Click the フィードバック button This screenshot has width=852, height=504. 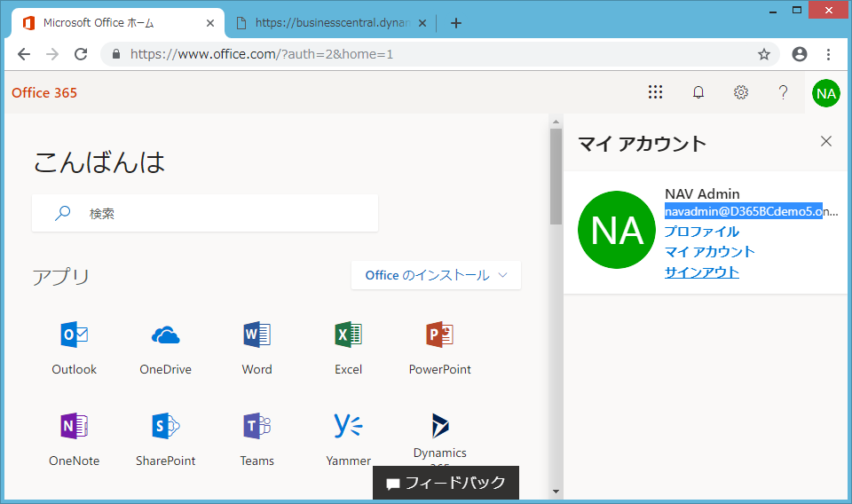point(446,483)
